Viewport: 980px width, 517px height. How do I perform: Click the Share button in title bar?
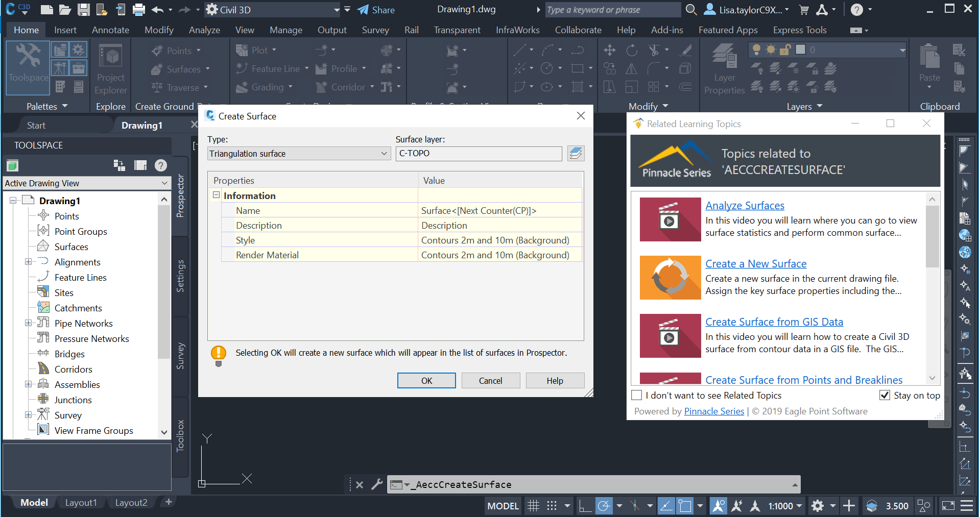click(376, 10)
